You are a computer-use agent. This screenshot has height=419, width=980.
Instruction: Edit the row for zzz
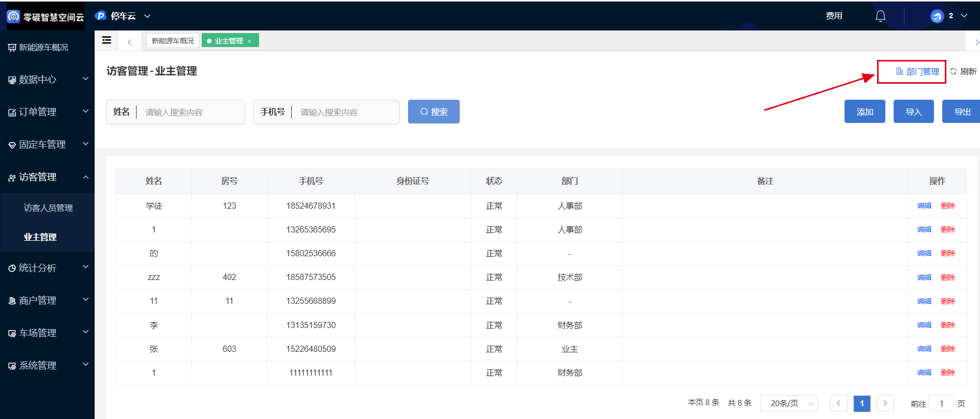(924, 277)
